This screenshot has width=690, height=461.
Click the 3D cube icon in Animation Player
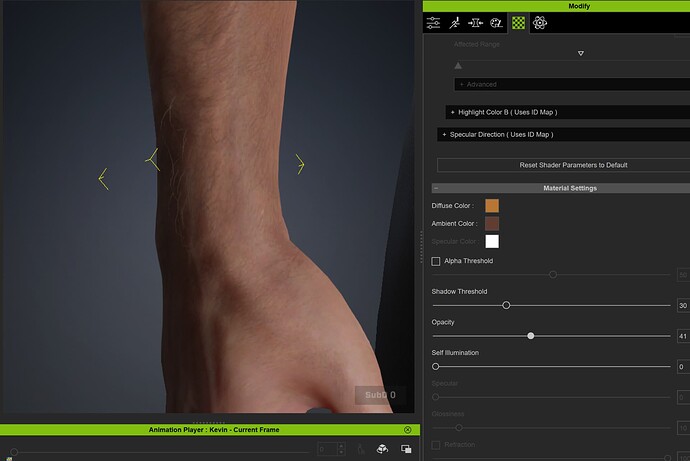coord(382,449)
